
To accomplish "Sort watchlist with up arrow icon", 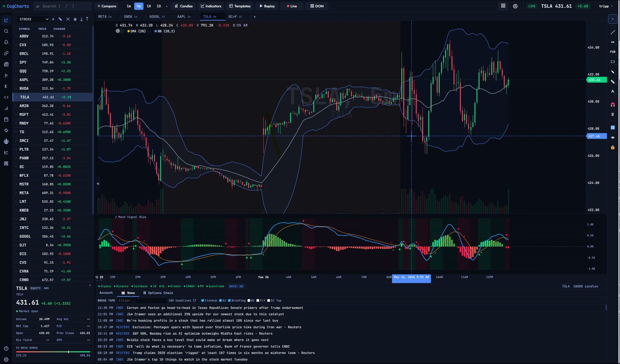I will click(87, 19).
